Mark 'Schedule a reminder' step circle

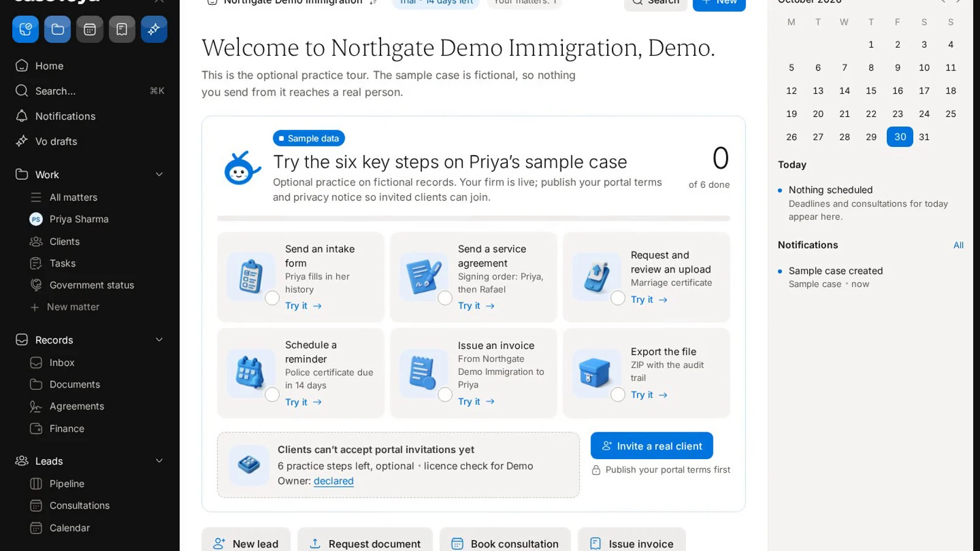273,394
